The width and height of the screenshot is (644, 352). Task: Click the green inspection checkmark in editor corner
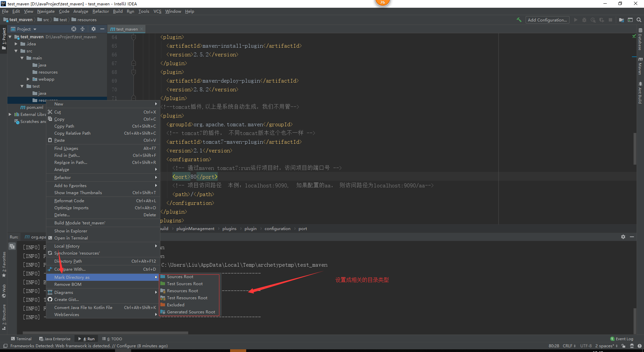pyautogui.click(x=634, y=36)
